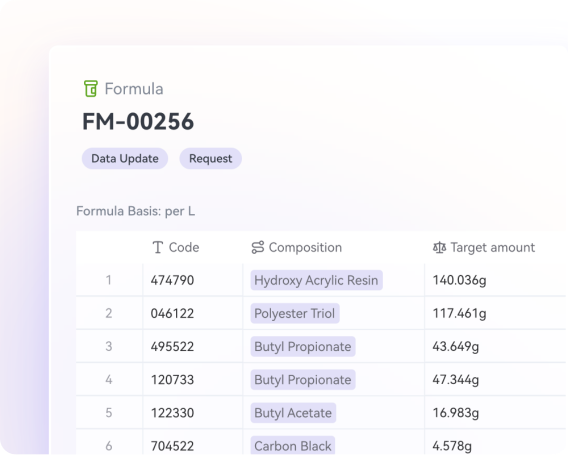Image resolution: width=568 pixels, height=455 pixels.
Task: Click the text-type icon beside Code
Action: [158, 247]
